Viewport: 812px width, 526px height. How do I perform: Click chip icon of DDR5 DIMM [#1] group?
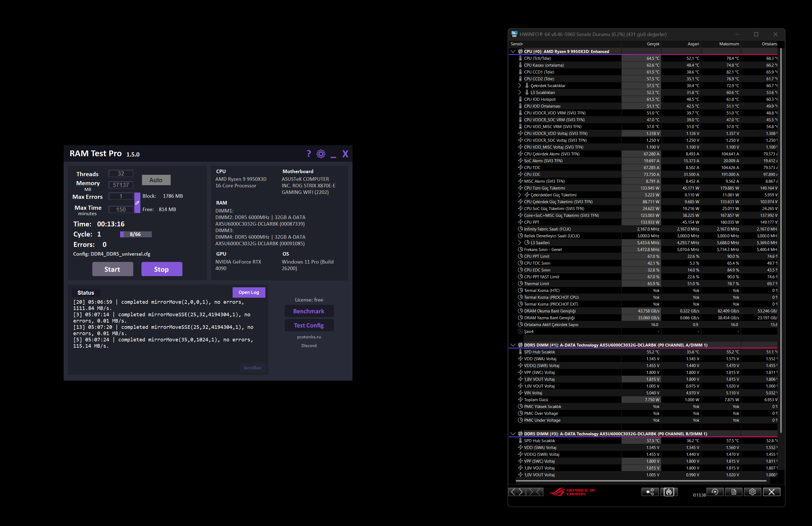click(x=520, y=345)
